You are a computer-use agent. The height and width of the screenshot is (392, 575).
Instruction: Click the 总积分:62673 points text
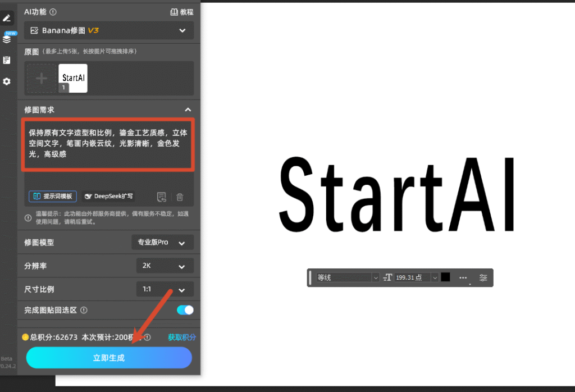(54, 338)
